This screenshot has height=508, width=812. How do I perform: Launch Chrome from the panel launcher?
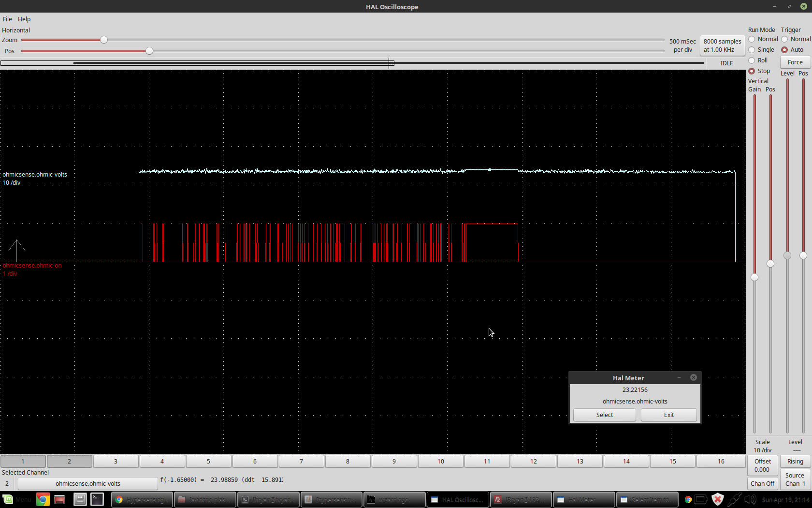43,500
